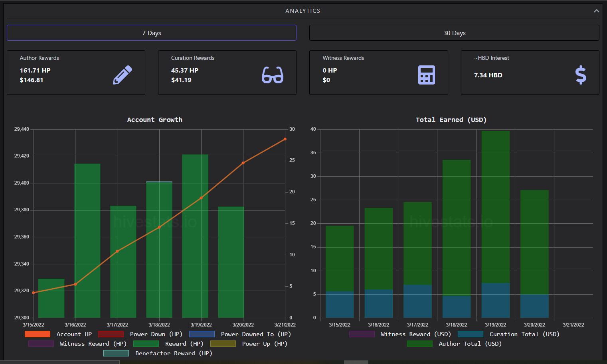Toggle Power Downed To (HP) legend
The image size is (607, 364).
click(x=240, y=334)
